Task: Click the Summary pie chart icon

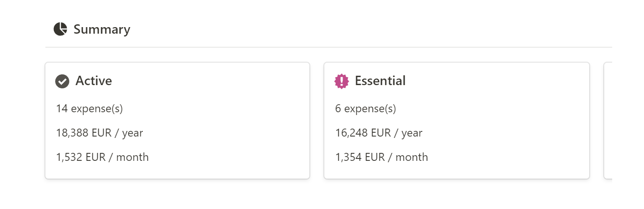Action: click(60, 29)
